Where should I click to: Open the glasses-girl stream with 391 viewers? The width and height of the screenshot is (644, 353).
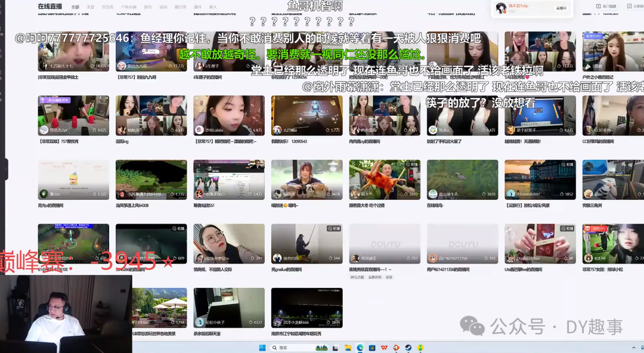pyautogui.click(x=229, y=244)
